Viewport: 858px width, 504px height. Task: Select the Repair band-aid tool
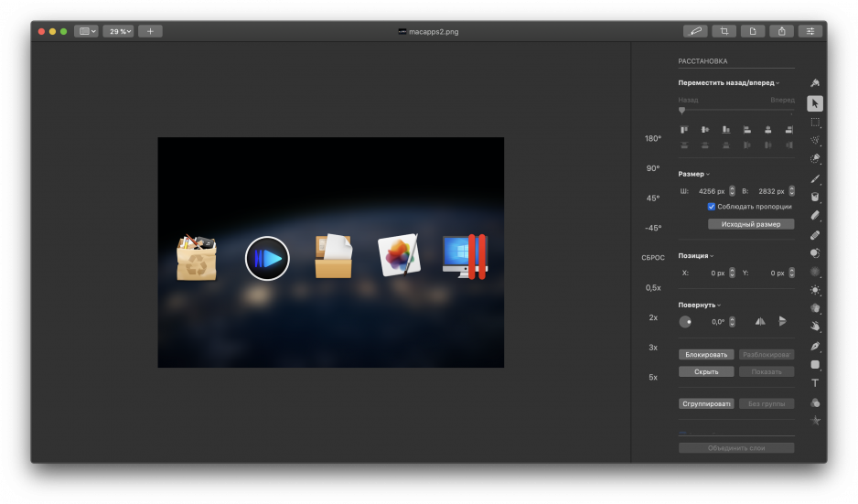pyautogui.click(x=815, y=235)
